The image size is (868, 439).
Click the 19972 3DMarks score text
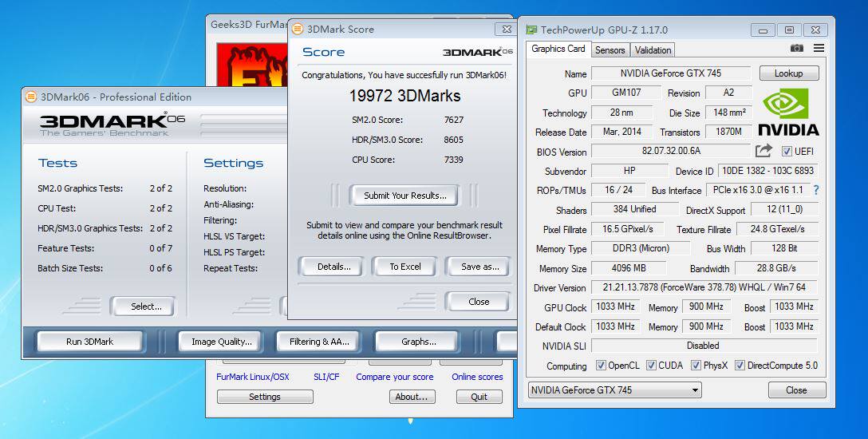404,96
